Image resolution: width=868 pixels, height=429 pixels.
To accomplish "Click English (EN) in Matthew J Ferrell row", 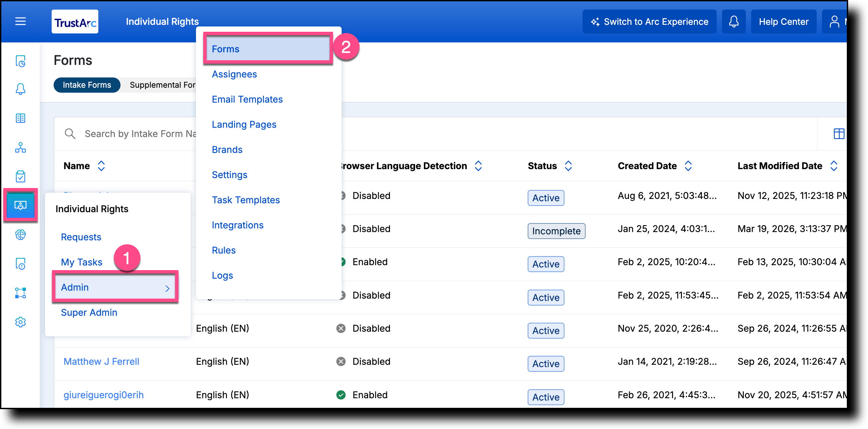I will point(222,361).
